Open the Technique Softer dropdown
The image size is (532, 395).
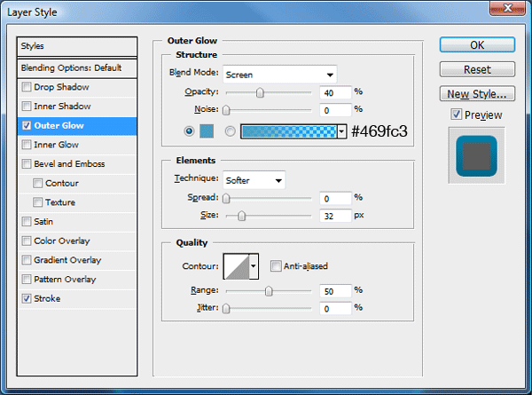tap(254, 180)
